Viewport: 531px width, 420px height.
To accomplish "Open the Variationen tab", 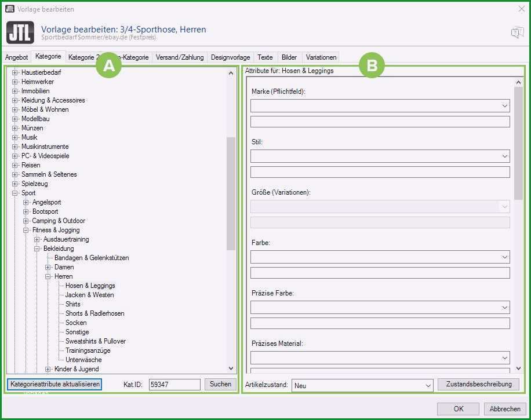I will [x=321, y=57].
